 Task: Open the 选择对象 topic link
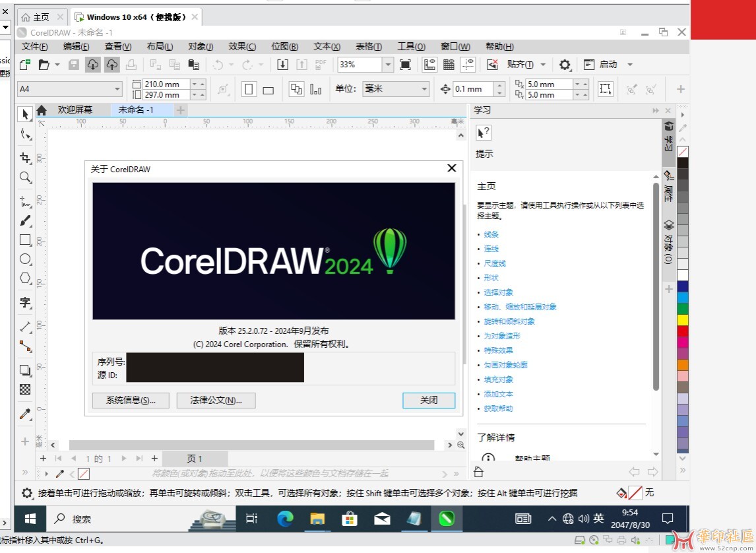499,292
